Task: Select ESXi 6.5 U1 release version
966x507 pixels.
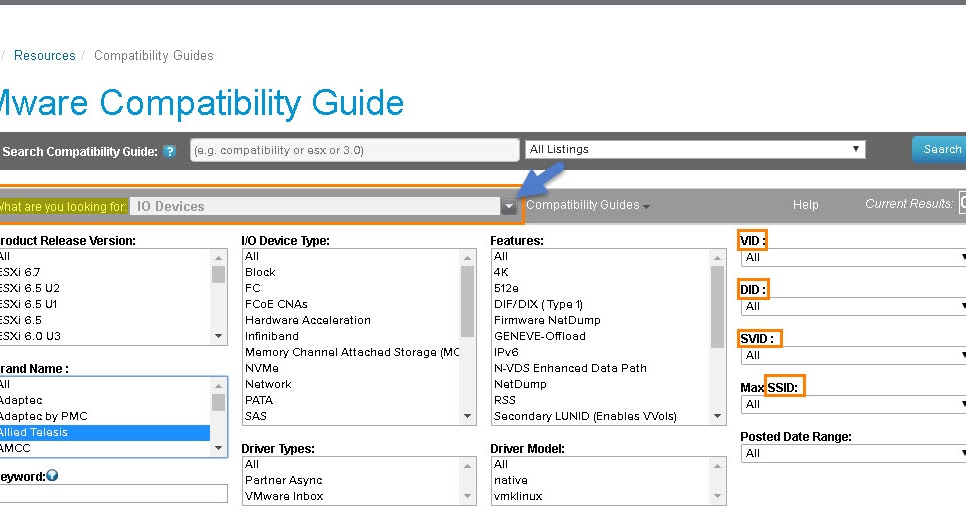Action: (x=29, y=304)
